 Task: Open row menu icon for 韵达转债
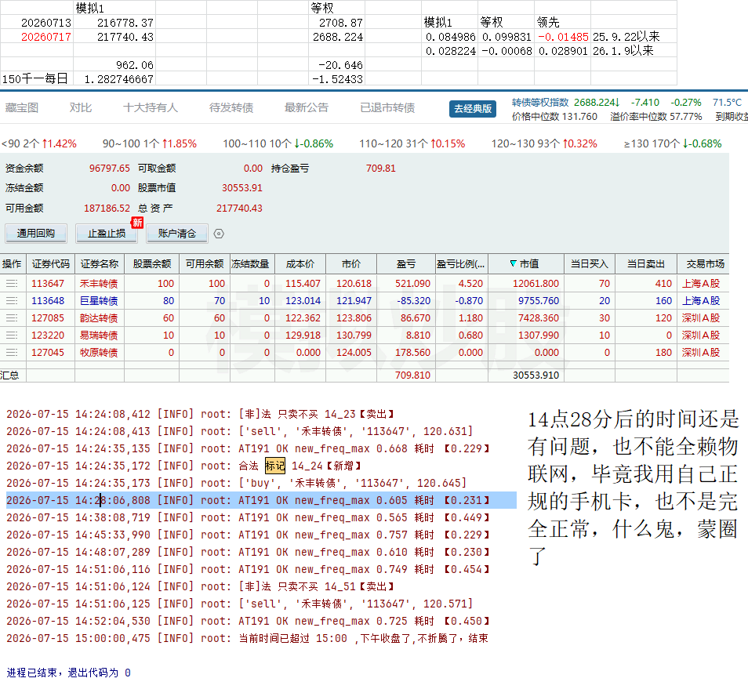pyautogui.click(x=12, y=318)
